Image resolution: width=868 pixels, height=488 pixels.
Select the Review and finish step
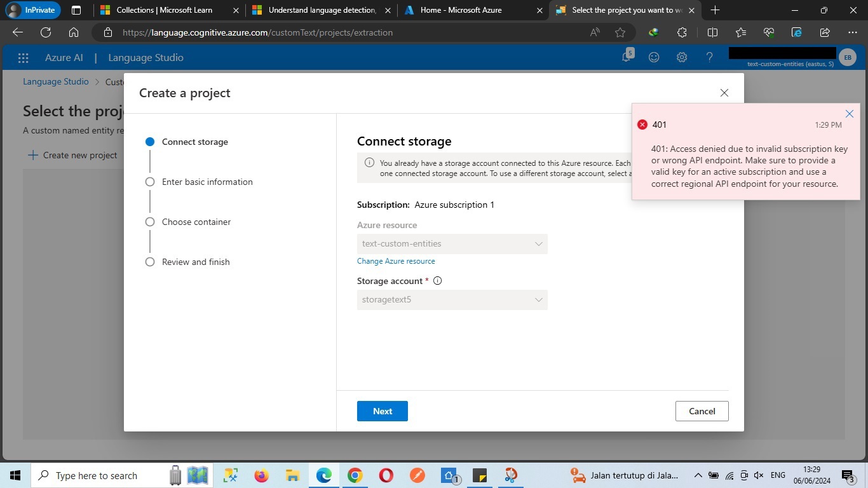[187, 262]
